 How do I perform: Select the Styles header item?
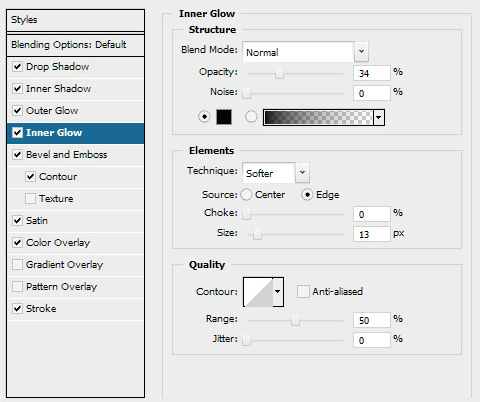point(75,20)
